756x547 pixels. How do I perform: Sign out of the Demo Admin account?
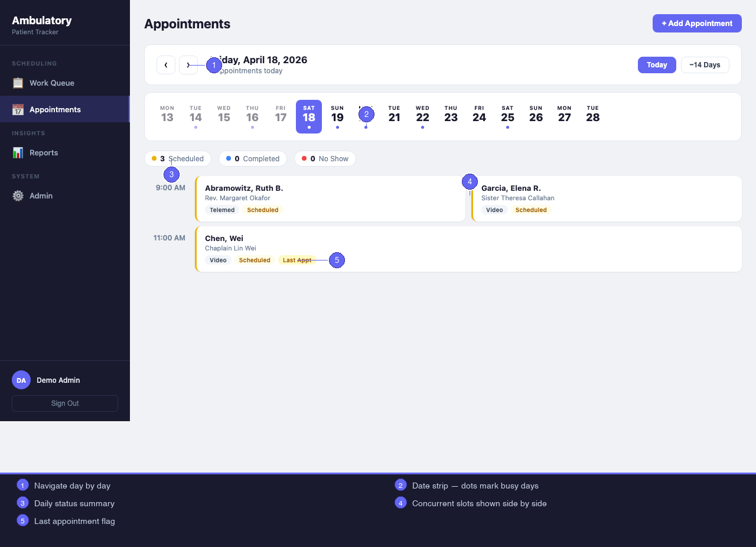65,403
